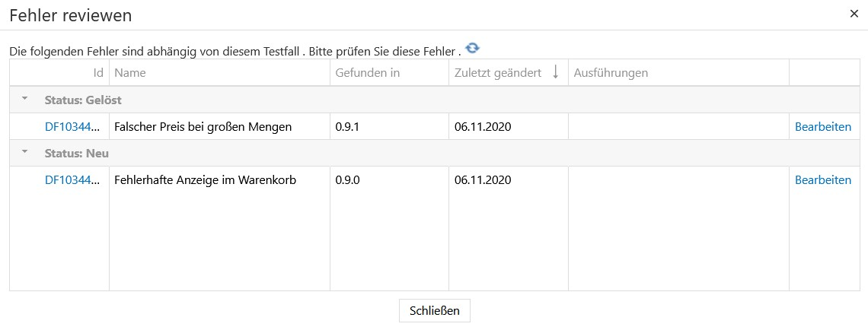
Task: Click the sort arrow beside Zuletzt geändert
Action: click(555, 73)
